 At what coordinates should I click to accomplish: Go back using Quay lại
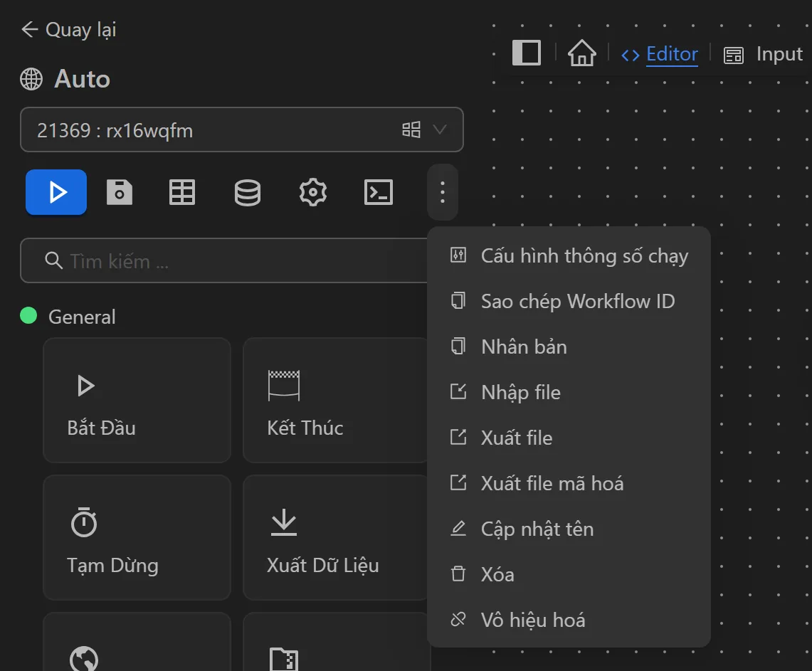click(x=68, y=29)
